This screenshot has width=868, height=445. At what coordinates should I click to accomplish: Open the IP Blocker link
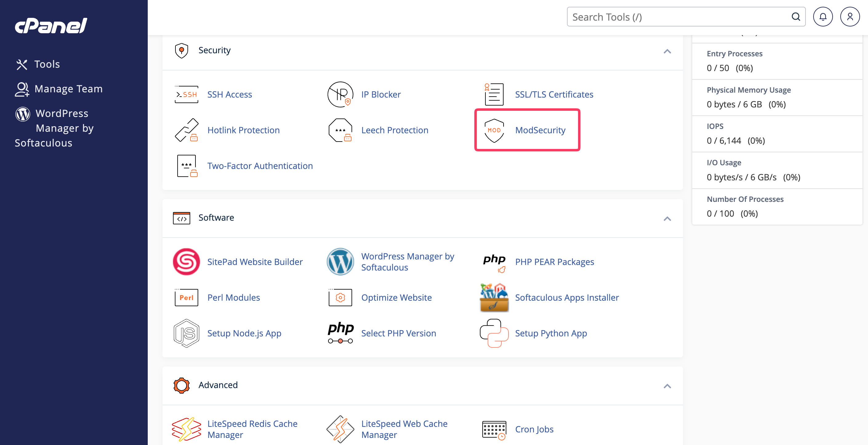coord(381,95)
